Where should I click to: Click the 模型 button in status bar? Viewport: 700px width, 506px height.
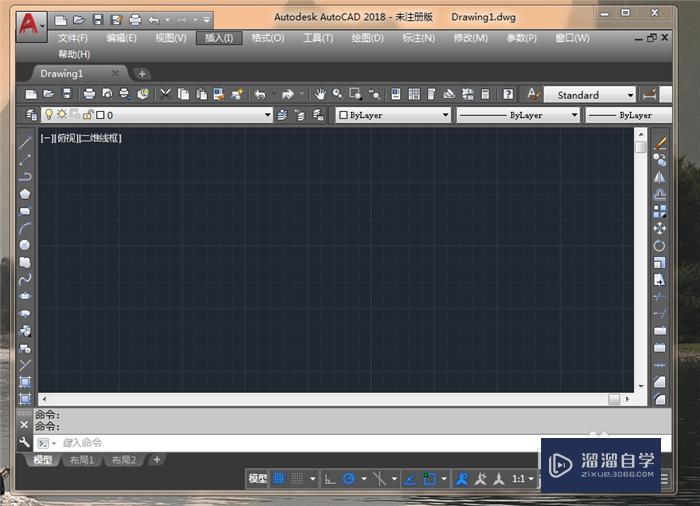(257, 479)
